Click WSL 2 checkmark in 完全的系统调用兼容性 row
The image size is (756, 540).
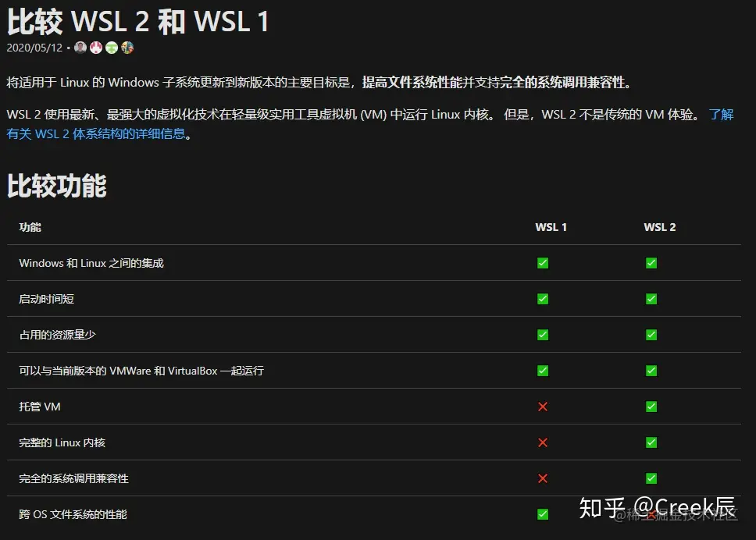[651, 478]
